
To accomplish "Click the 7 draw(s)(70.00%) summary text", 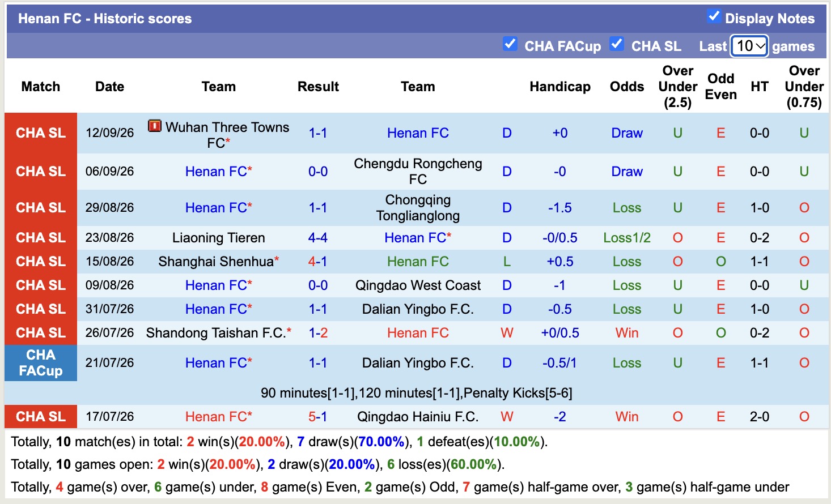I will pos(351,442).
